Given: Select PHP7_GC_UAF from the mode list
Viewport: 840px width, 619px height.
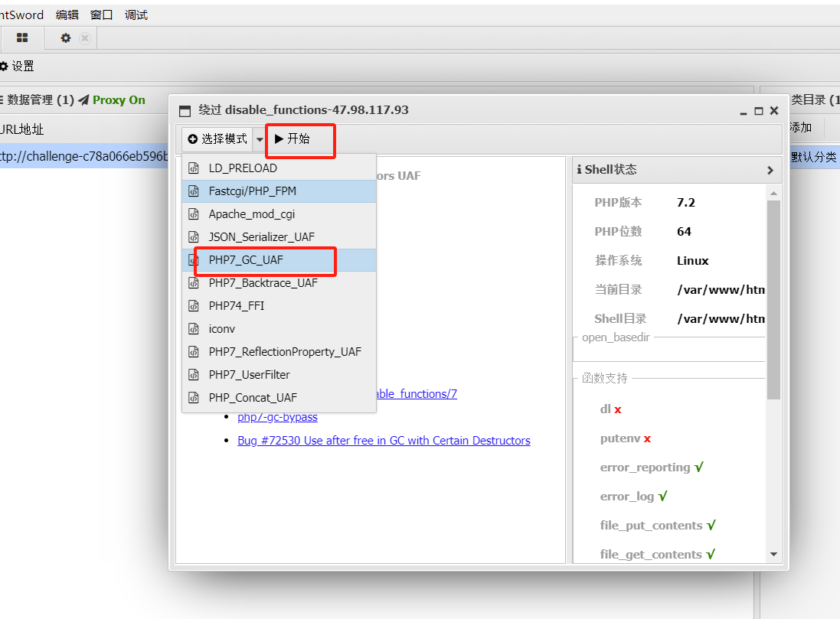Looking at the screenshot, I should point(245,261).
